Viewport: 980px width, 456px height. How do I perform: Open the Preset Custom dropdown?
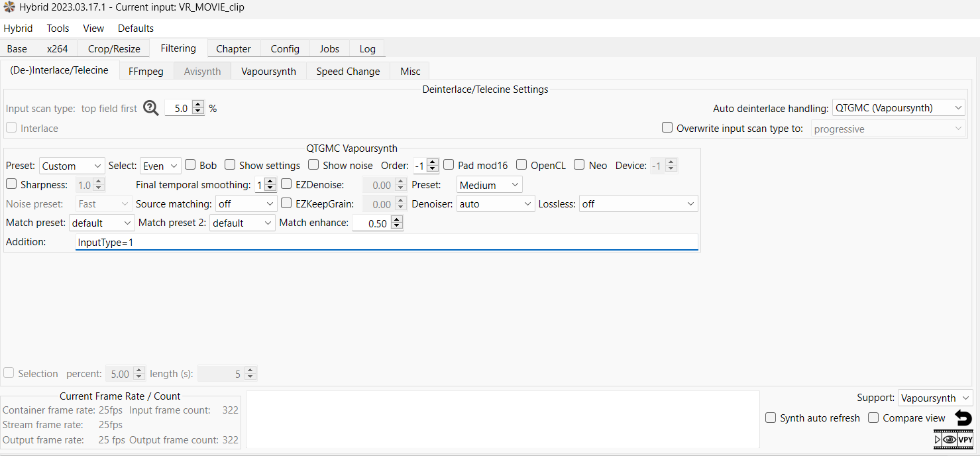[x=72, y=166]
